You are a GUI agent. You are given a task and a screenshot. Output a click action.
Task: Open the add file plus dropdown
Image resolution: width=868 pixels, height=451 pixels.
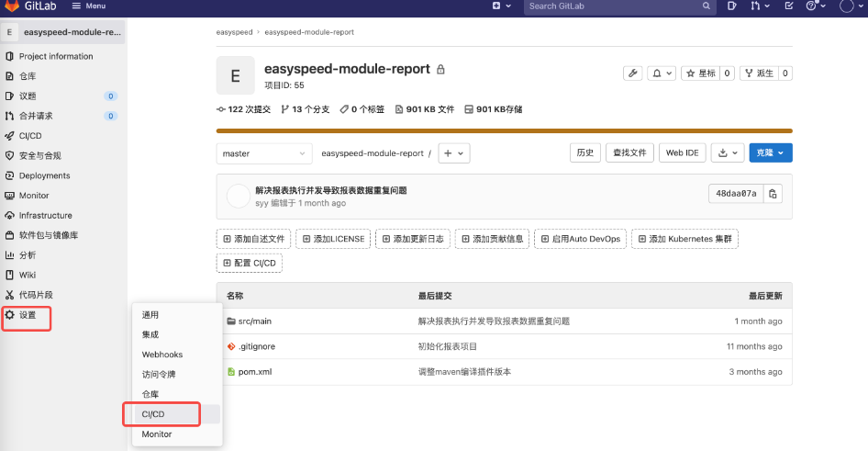tap(454, 153)
